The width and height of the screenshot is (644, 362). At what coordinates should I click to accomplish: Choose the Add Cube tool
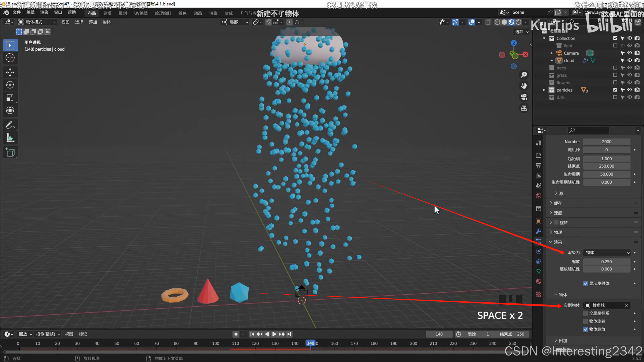pos(10,152)
